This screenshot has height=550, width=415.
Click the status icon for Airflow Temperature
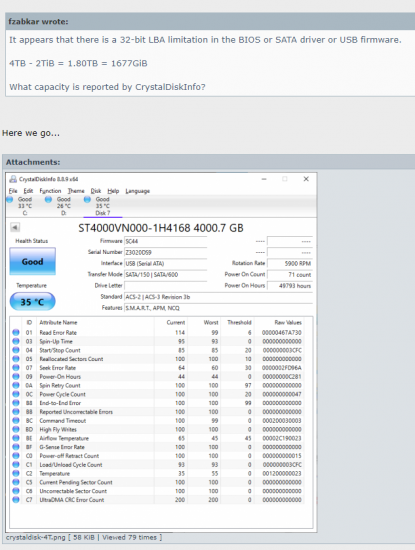[x=16, y=438]
